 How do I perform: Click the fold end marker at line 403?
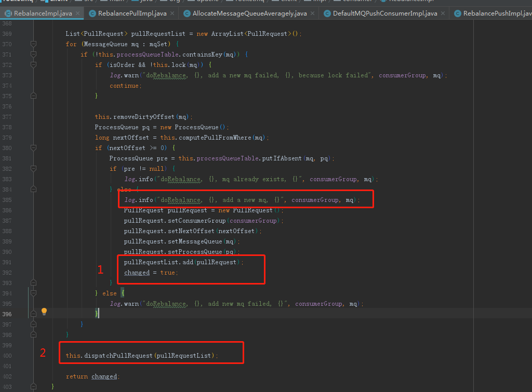click(x=33, y=386)
